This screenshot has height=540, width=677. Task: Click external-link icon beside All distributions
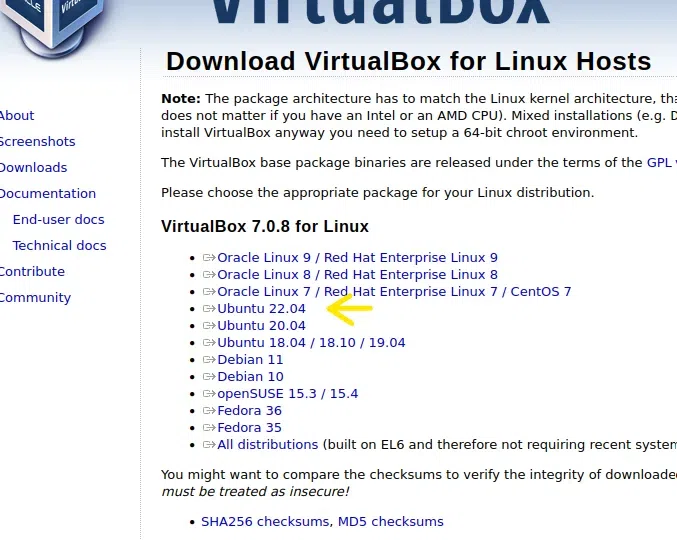click(209, 445)
